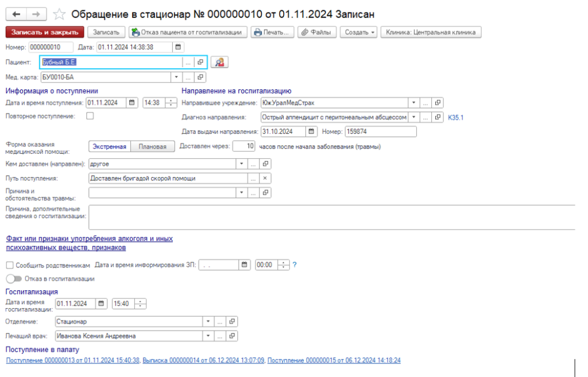Open calendar for relatives informing date
588x377 pixels.
tap(245, 265)
